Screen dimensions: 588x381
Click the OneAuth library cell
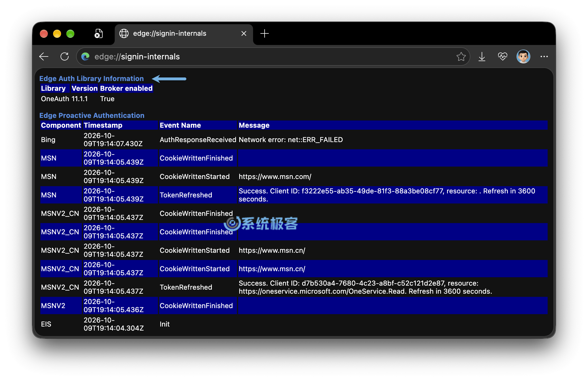coord(55,99)
